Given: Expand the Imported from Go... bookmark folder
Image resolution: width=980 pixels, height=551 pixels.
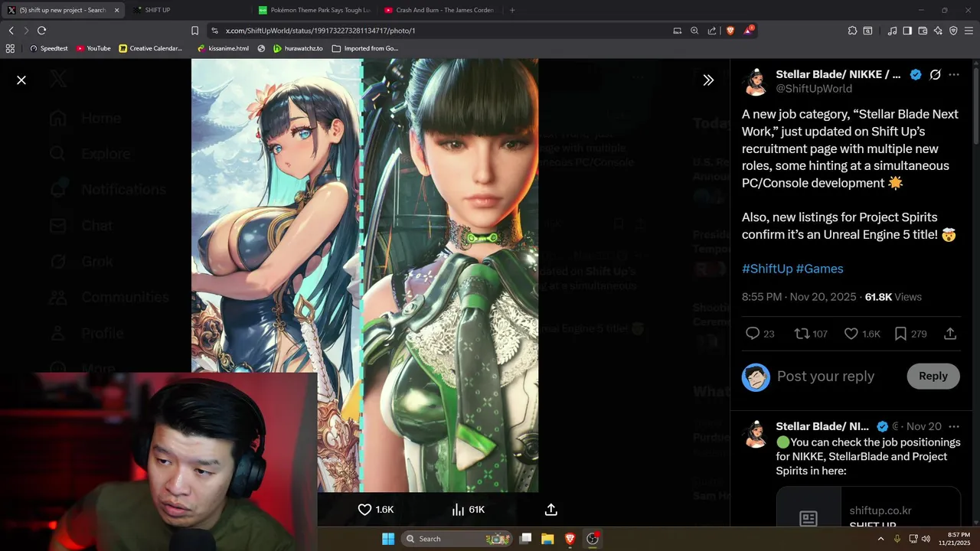Looking at the screenshot, I should (x=365, y=48).
